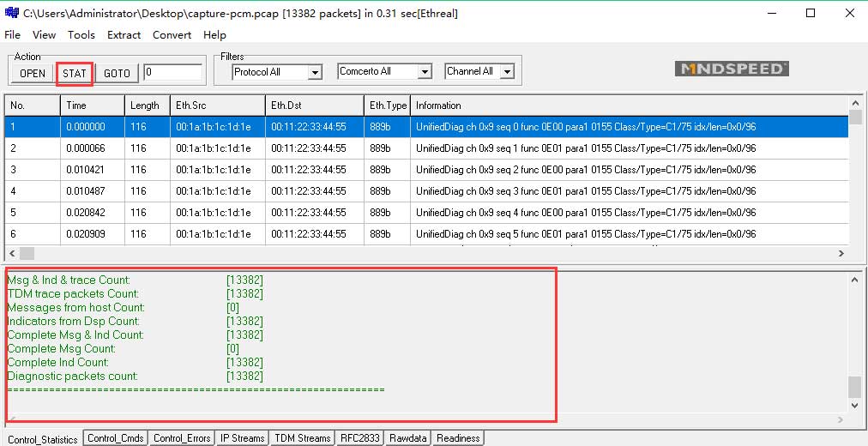Open the View menu
Image resolution: width=868 pixels, height=446 pixels.
(45, 35)
